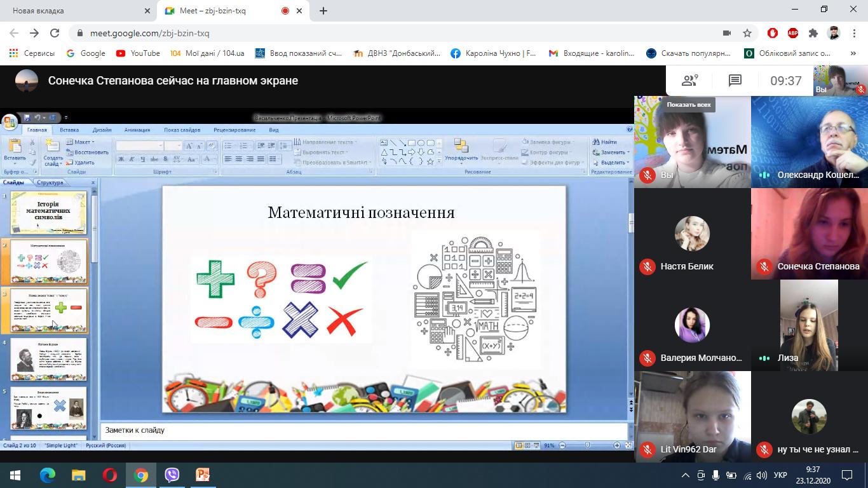Click the Chrome reload page button
The image size is (868, 488).
(55, 33)
